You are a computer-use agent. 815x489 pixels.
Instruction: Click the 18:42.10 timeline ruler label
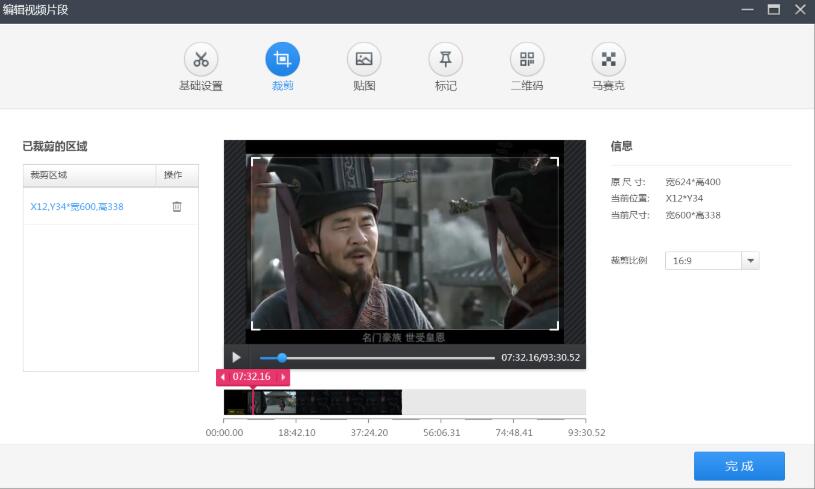coord(297,432)
